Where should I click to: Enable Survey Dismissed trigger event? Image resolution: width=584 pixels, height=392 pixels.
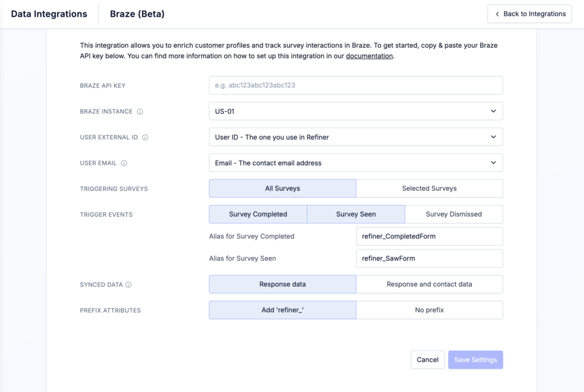(453, 214)
